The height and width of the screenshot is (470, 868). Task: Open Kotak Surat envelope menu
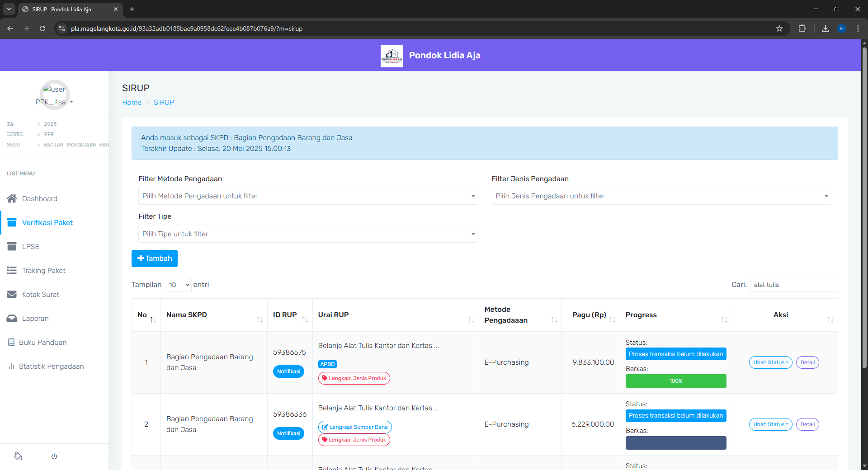(x=12, y=294)
